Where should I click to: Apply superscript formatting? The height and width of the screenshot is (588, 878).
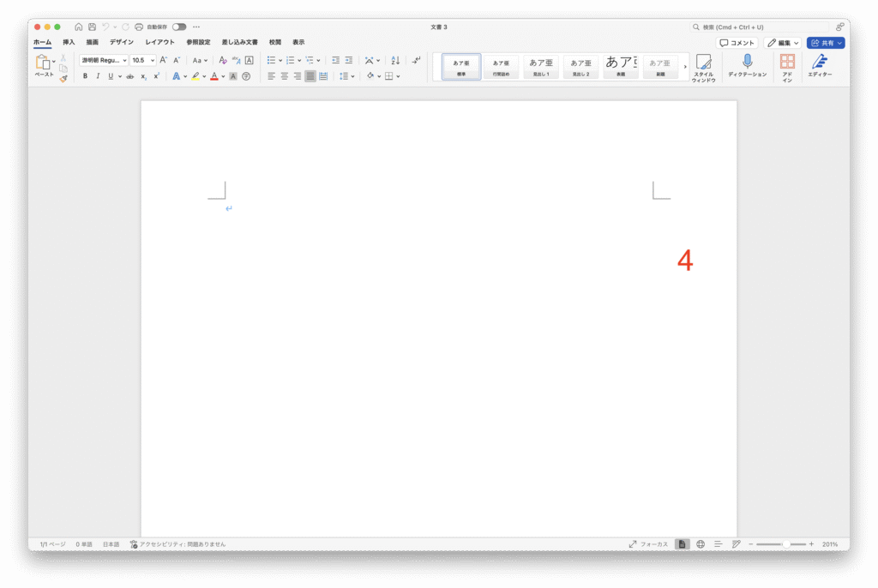pos(156,76)
